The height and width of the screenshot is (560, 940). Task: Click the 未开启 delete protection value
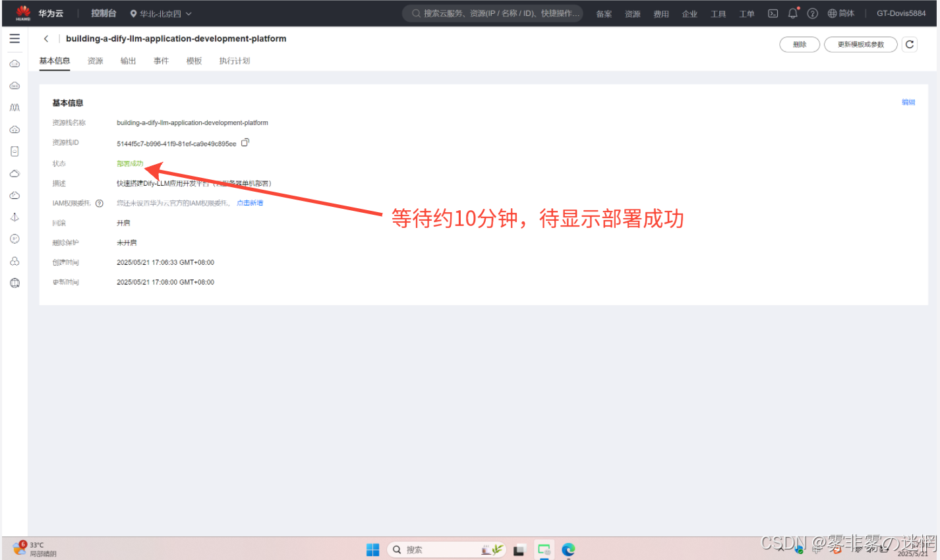[x=127, y=242]
